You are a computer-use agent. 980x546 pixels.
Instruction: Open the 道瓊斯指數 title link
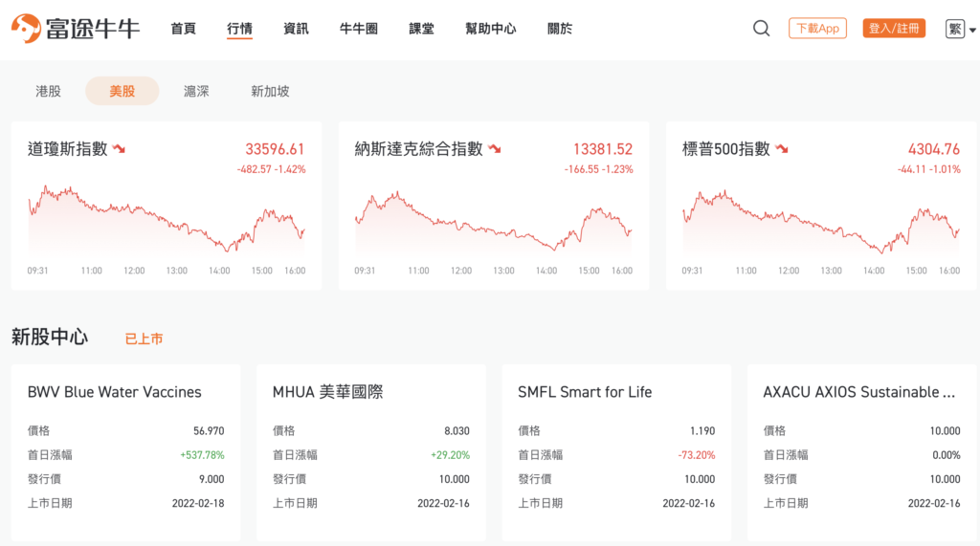tap(68, 148)
